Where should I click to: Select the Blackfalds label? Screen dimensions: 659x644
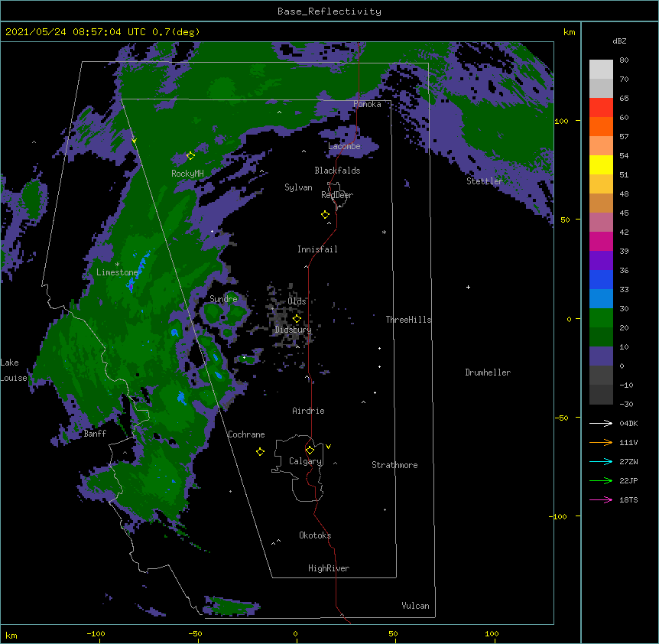coord(337,171)
